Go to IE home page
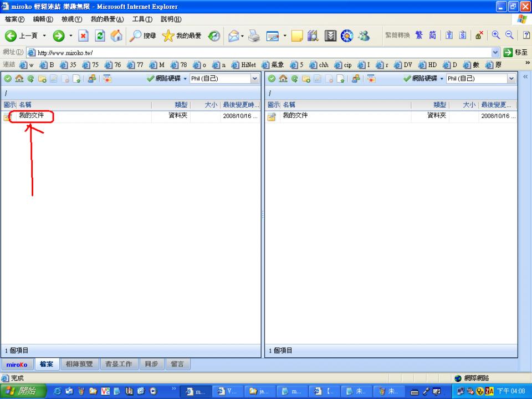This screenshot has height=399, width=532. click(116, 35)
